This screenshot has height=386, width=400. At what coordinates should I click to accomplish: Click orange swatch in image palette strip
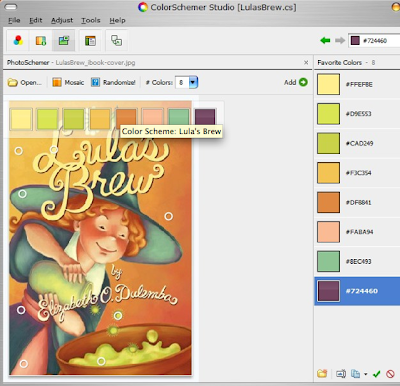[x=126, y=117]
